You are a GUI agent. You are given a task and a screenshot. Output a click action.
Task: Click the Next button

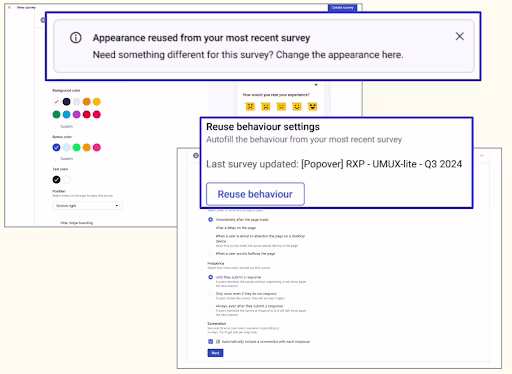[x=215, y=353]
